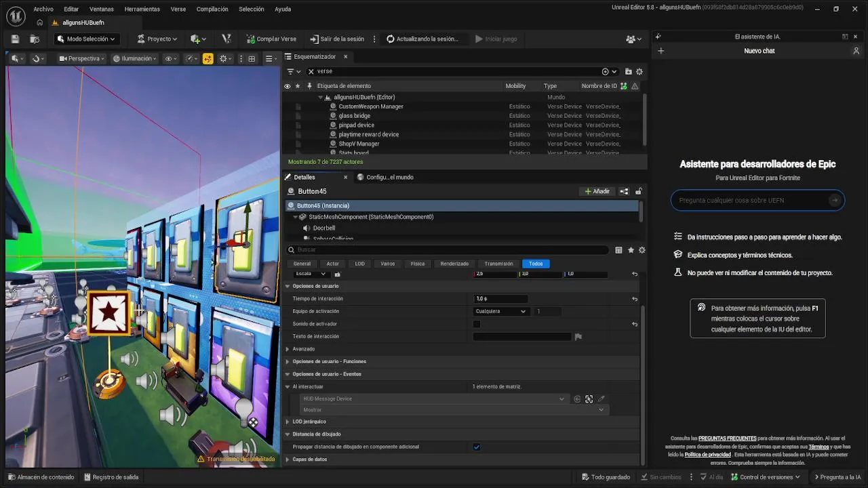The width and height of the screenshot is (868, 488).
Task: Click the details Buscar search field
Action: pyautogui.click(x=448, y=249)
